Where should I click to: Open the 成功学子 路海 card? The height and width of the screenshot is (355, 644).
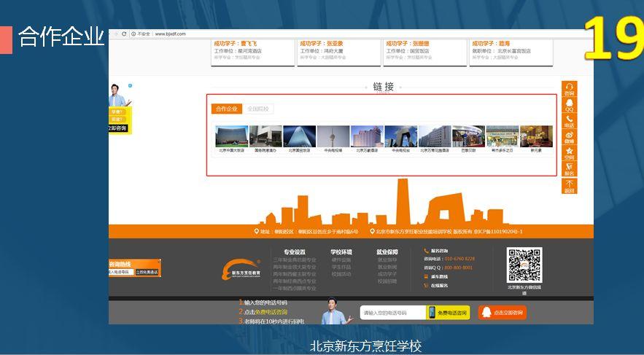click(511, 52)
